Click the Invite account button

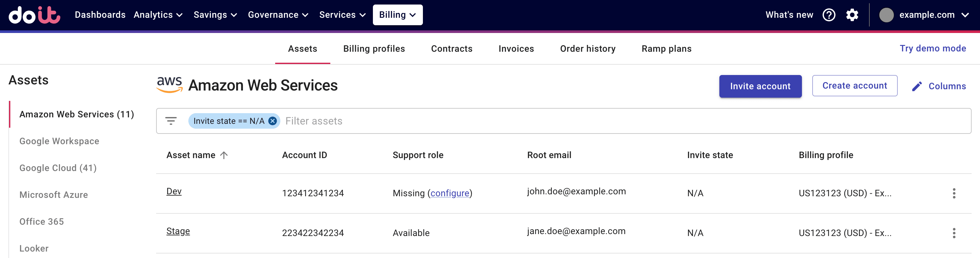pyautogui.click(x=760, y=86)
